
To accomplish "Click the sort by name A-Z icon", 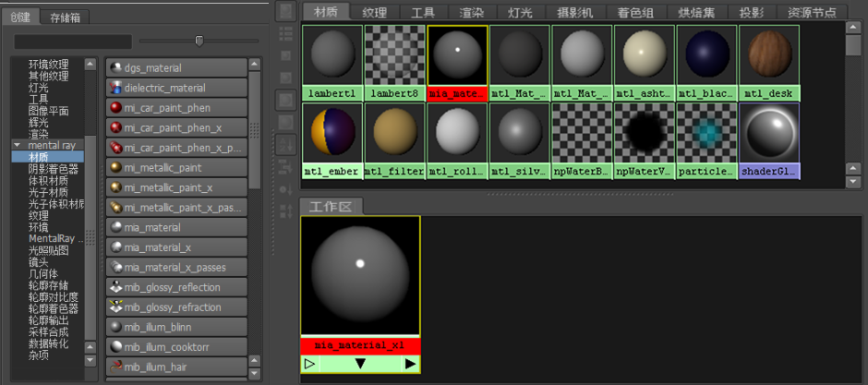I will [286, 145].
